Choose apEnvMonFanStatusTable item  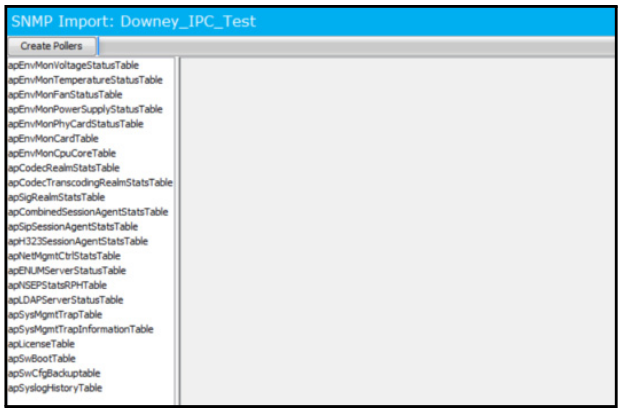65,94
